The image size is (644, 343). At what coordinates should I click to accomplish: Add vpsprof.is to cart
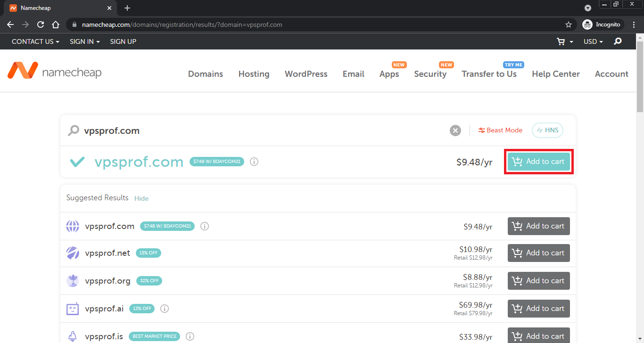tap(539, 335)
